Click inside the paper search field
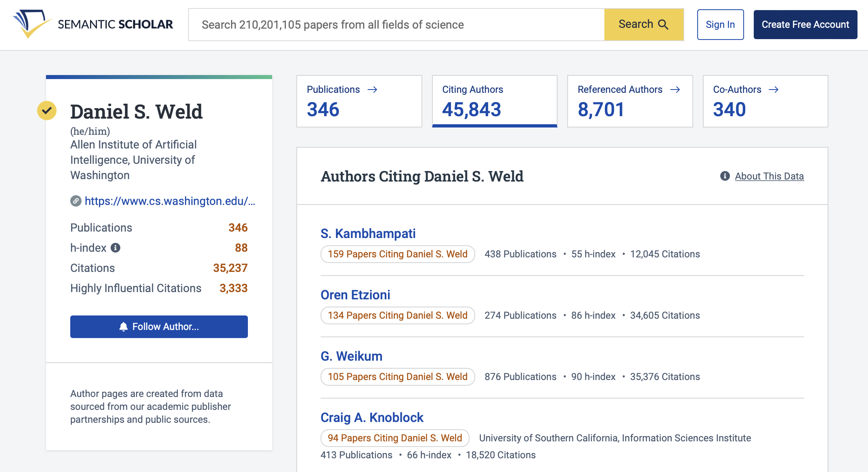The width and height of the screenshot is (868, 472). click(x=396, y=24)
